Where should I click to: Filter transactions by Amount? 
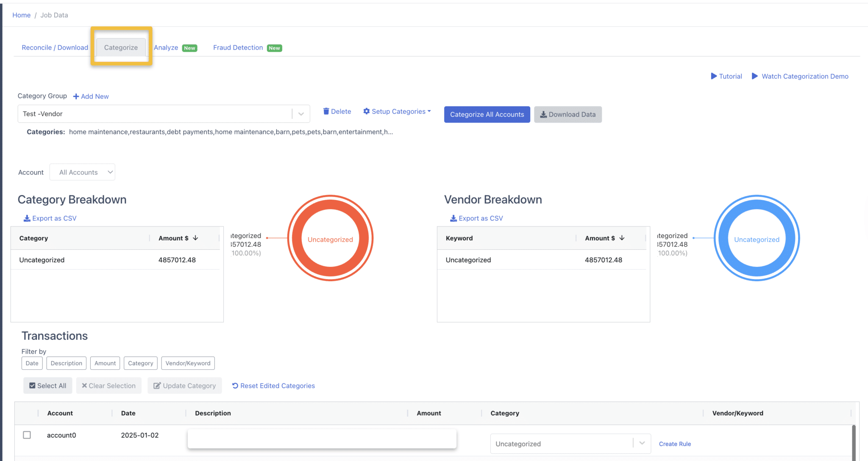[x=105, y=363]
